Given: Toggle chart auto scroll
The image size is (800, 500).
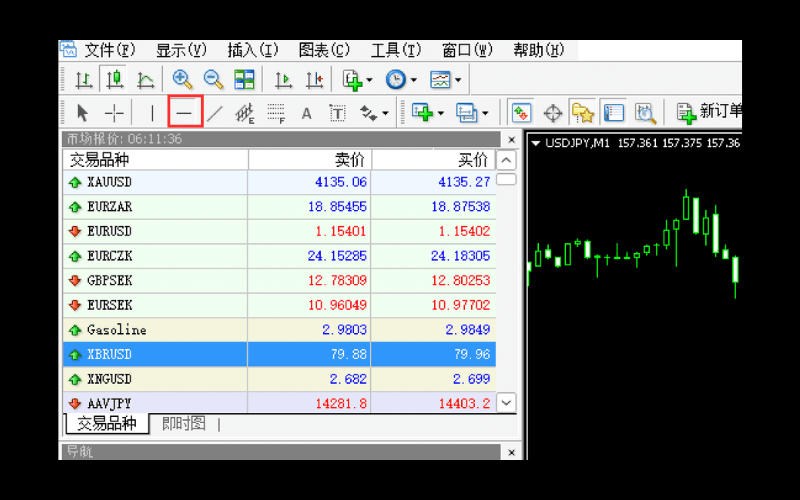Looking at the screenshot, I should (x=283, y=80).
